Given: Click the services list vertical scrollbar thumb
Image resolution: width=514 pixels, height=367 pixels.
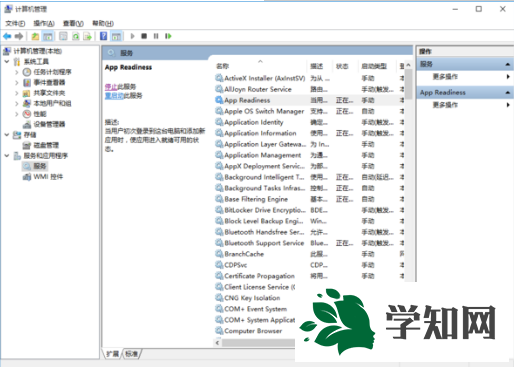Looking at the screenshot, I should (x=408, y=84).
